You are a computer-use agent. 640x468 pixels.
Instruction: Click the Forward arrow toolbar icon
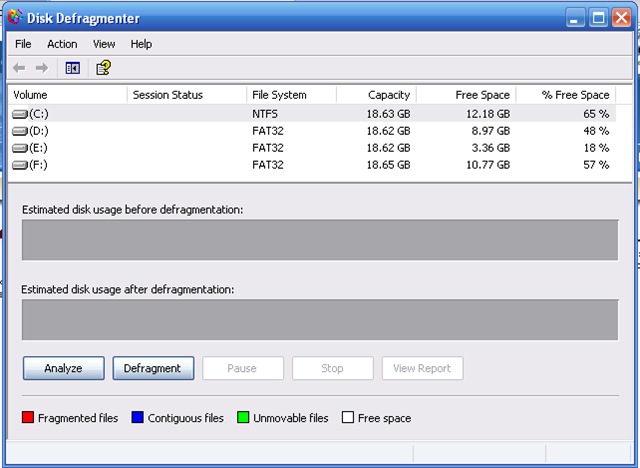coord(42,68)
